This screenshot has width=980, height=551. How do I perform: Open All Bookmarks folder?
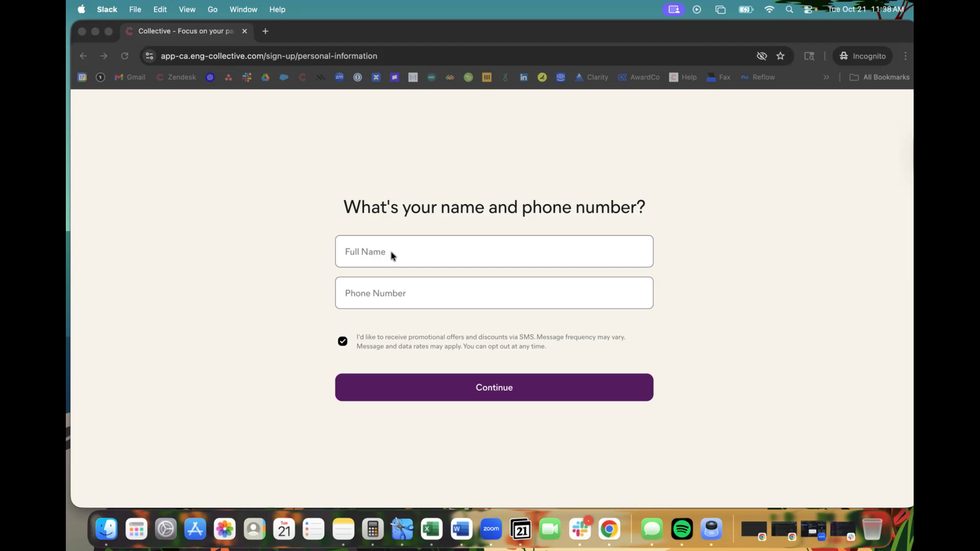tap(879, 78)
